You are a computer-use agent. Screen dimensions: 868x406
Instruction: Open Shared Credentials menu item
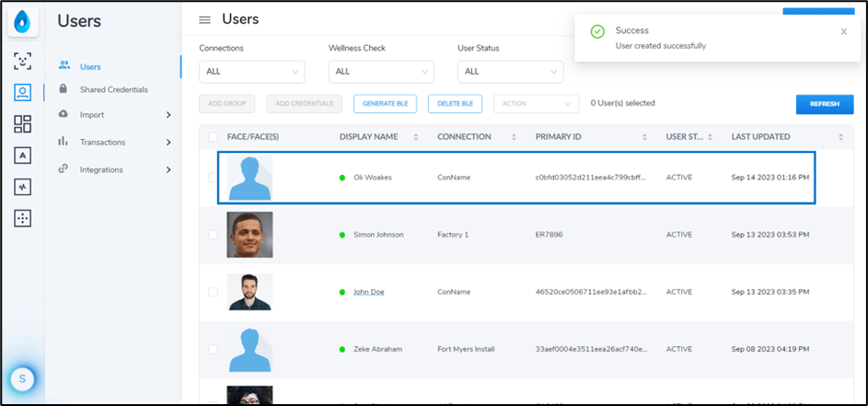(113, 89)
